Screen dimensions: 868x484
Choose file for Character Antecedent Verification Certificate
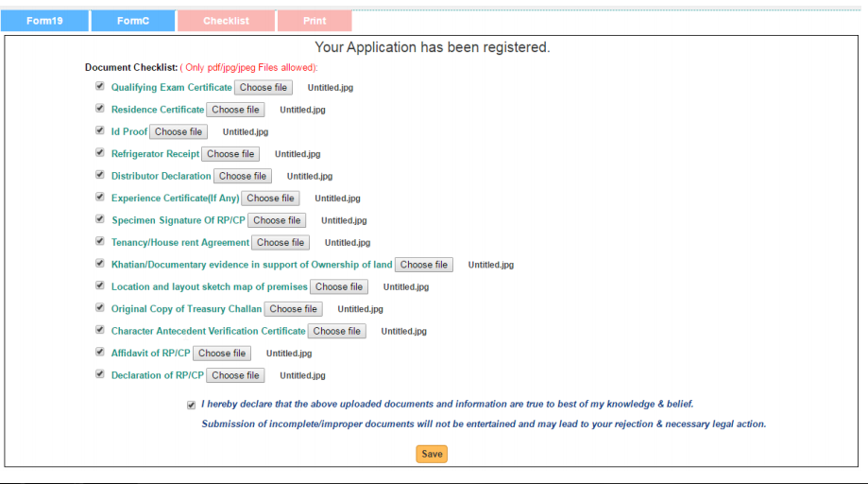point(337,331)
